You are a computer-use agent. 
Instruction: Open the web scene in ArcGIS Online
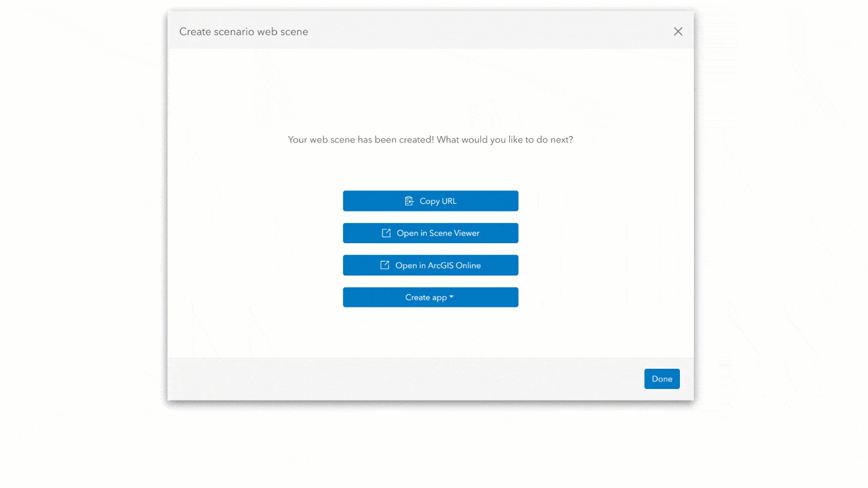[431, 265]
